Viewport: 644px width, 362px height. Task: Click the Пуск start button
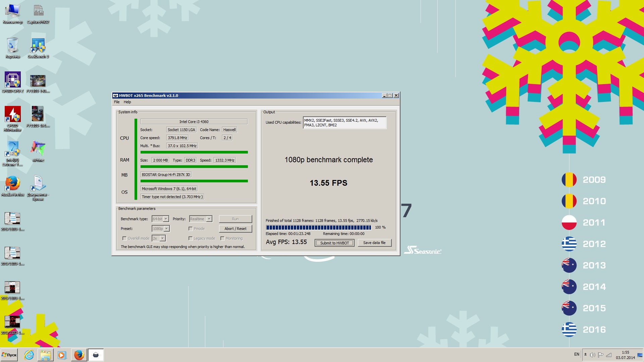coord(9,355)
